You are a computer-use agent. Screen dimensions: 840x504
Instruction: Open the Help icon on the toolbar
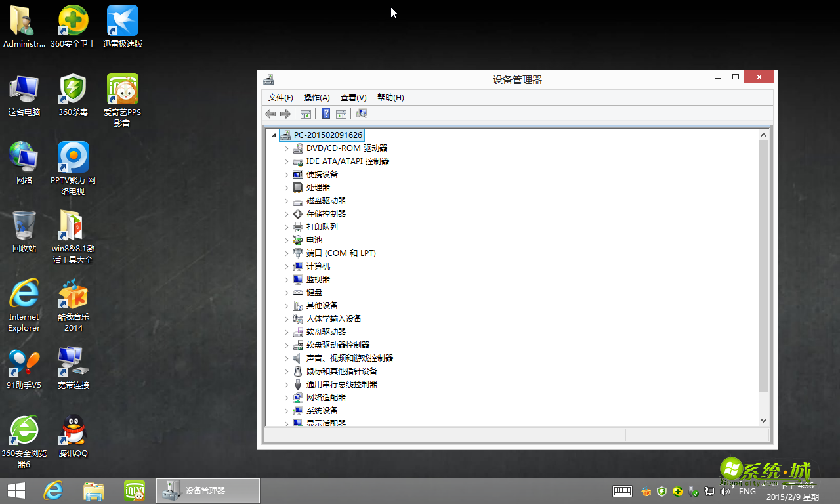[325, 114]
